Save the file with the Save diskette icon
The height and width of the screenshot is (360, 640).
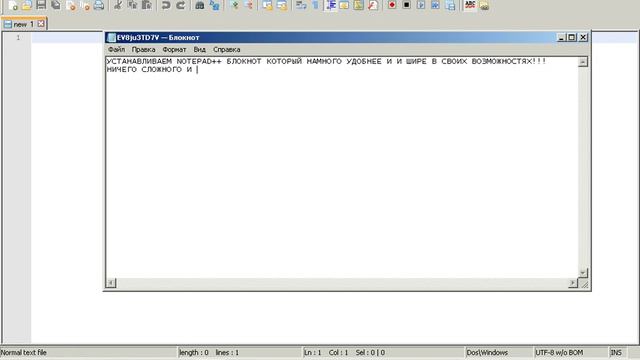click(41, 5)
